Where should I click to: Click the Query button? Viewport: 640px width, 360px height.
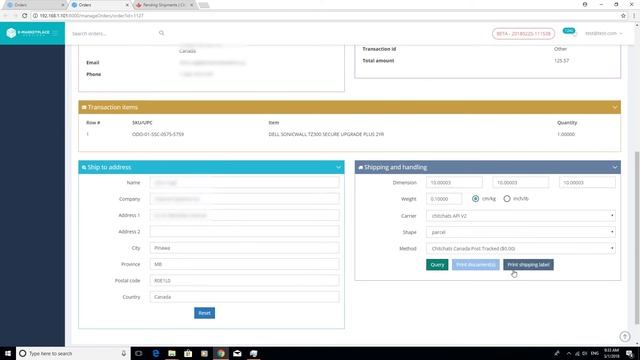pos(437,264)
